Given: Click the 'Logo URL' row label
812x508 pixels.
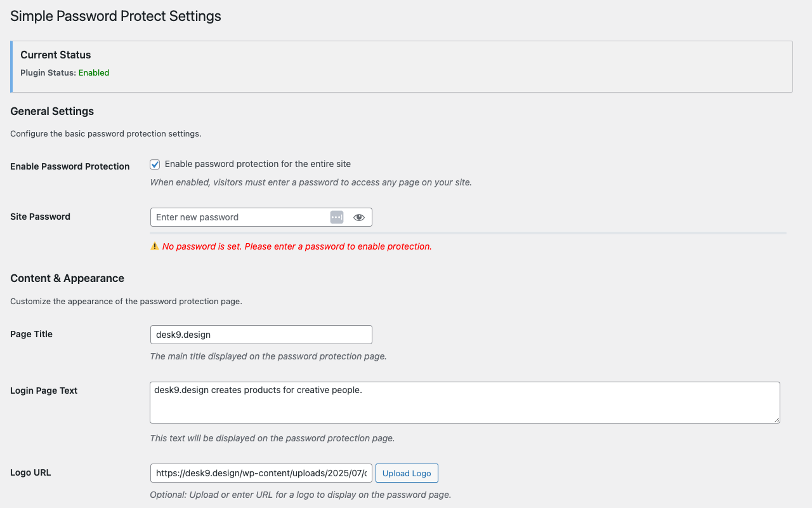Looking at the screenshot, I should pos(30,472).
